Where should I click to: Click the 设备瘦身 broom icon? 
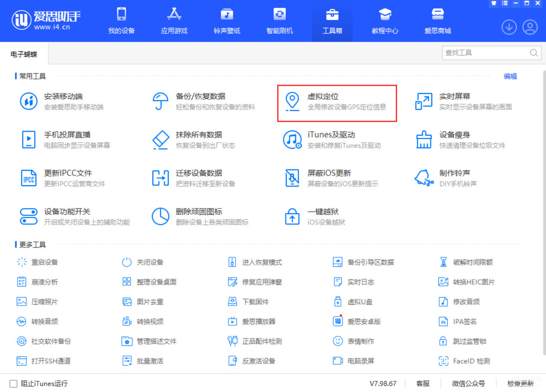pyautogui.click(x=424, y=140)
